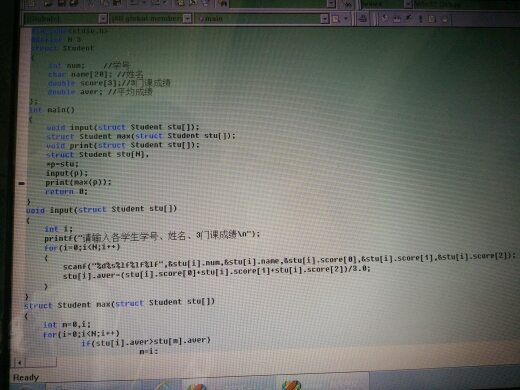The height and width of the screenshot is (390, 520).
Task: Click the 'int num;' line
Action: pyautogui.click(x=67, y=66)
